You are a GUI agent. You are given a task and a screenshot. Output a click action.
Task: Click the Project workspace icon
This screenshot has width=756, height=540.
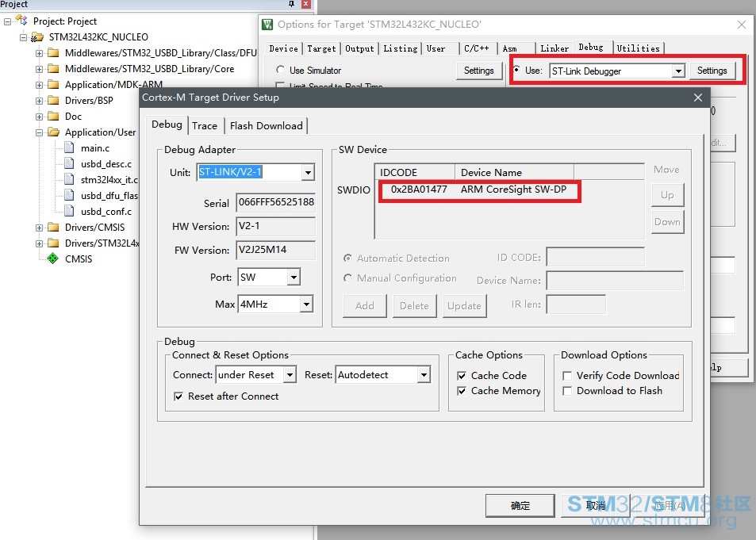point(21,21)
